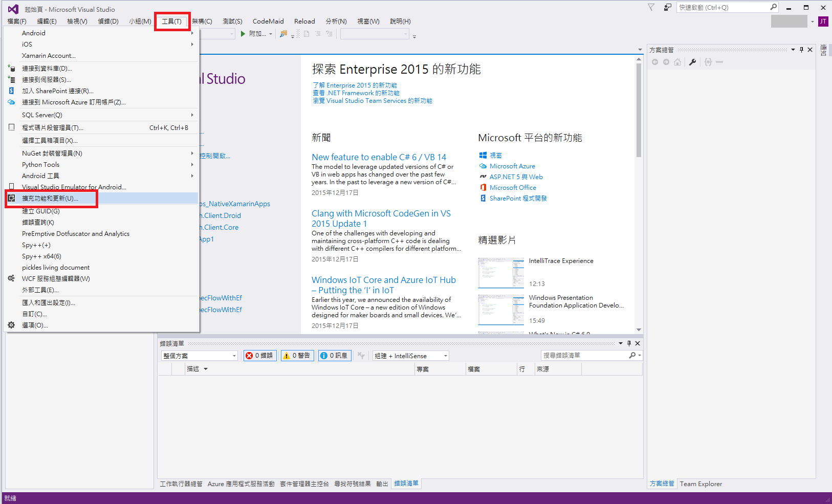Open link 了解 Enterprise 2015 的新功能

[355, 85]
